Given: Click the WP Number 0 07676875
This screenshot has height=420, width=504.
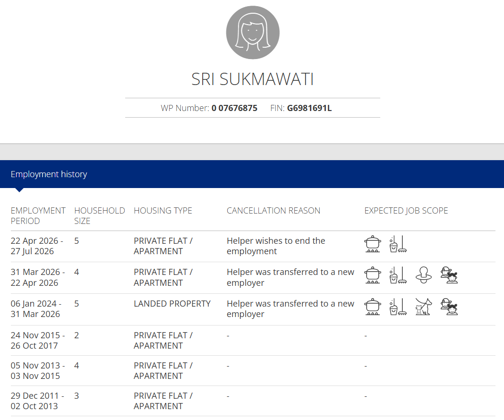Looking at the screenshot, I should point(234,108).
